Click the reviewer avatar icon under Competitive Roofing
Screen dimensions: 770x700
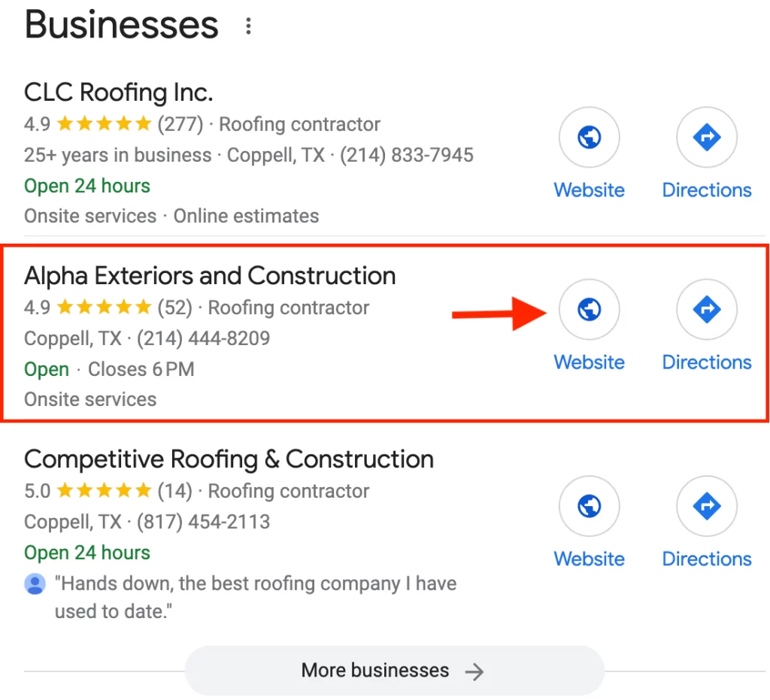(x=35, y=583)
